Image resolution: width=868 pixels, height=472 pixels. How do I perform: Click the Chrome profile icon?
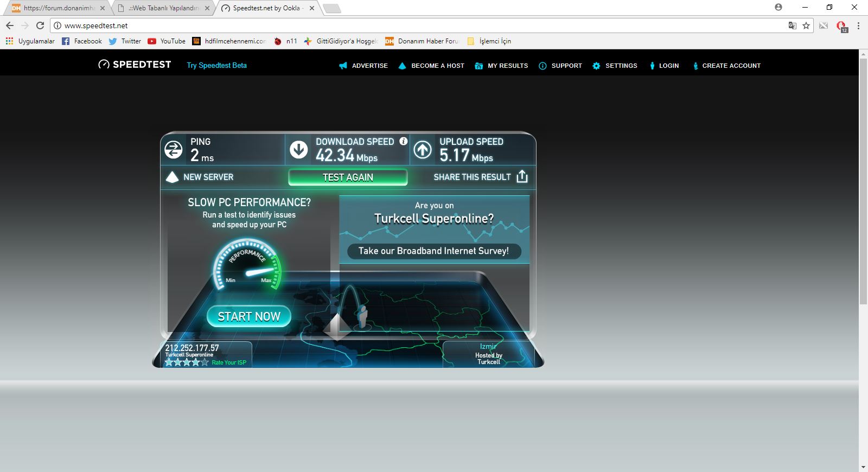778,7
